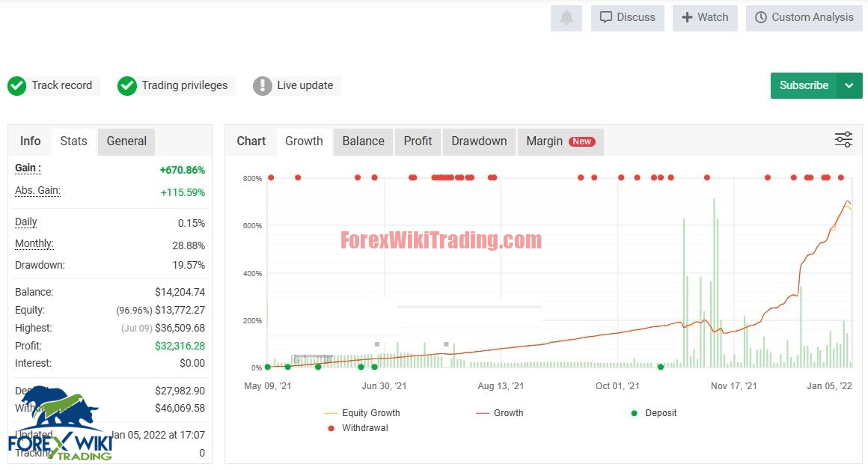Viewport: 868px width, 470px height.
Task: Select the absolute gain value +115.59%
Action: coord(183,192)
